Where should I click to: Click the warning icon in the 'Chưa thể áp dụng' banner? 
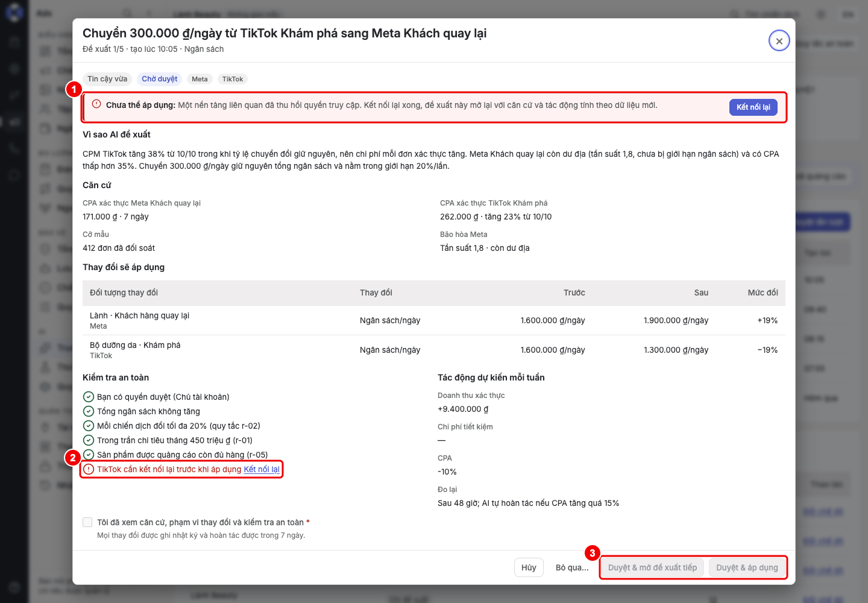(x=96, y=104)
